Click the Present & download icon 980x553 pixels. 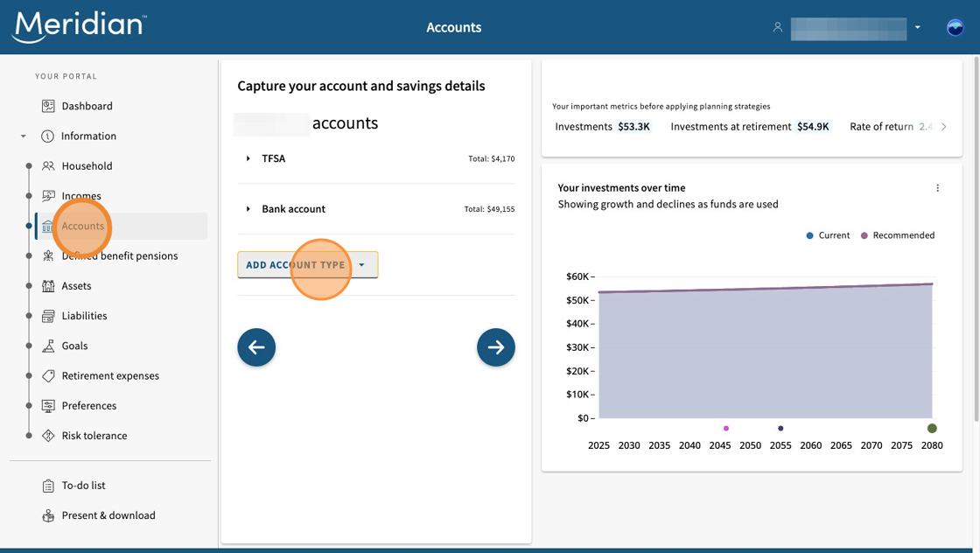click(x=48, y=515)
